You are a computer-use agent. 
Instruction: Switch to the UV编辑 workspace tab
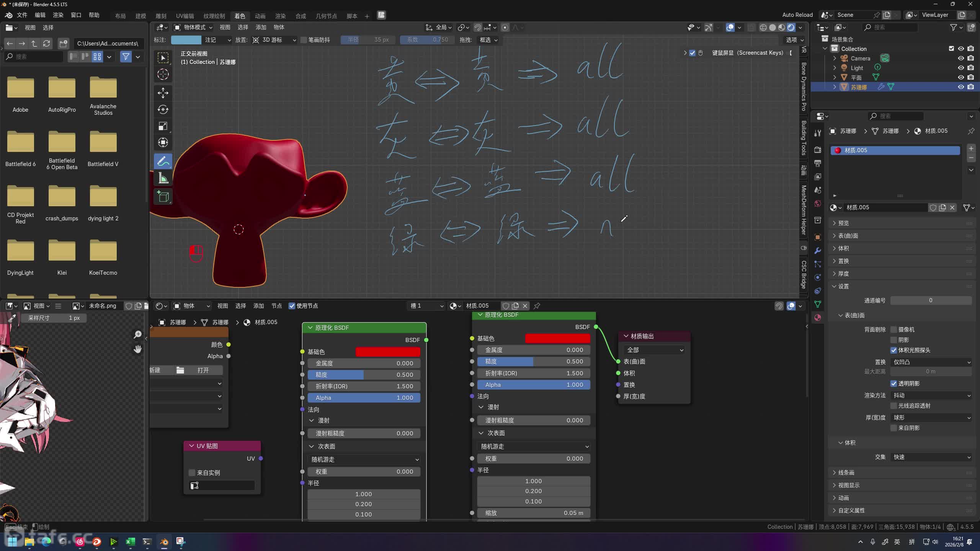(x=185, y=16)
